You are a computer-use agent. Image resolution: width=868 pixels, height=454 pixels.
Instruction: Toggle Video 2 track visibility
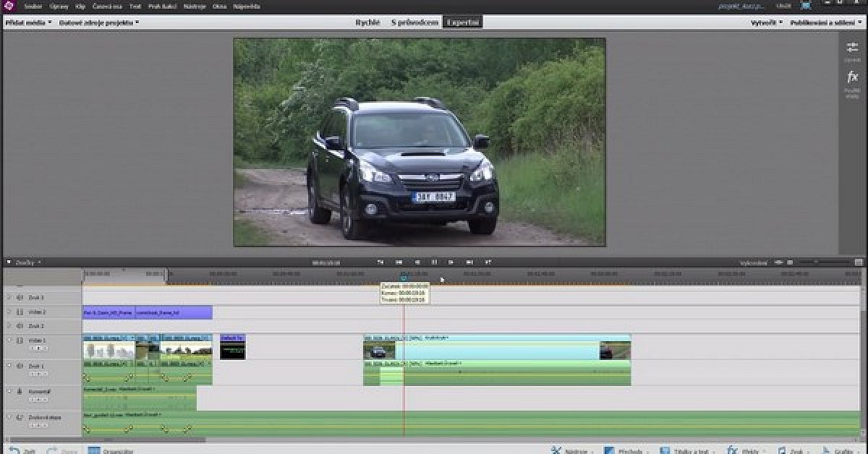(x=20, y=312)
